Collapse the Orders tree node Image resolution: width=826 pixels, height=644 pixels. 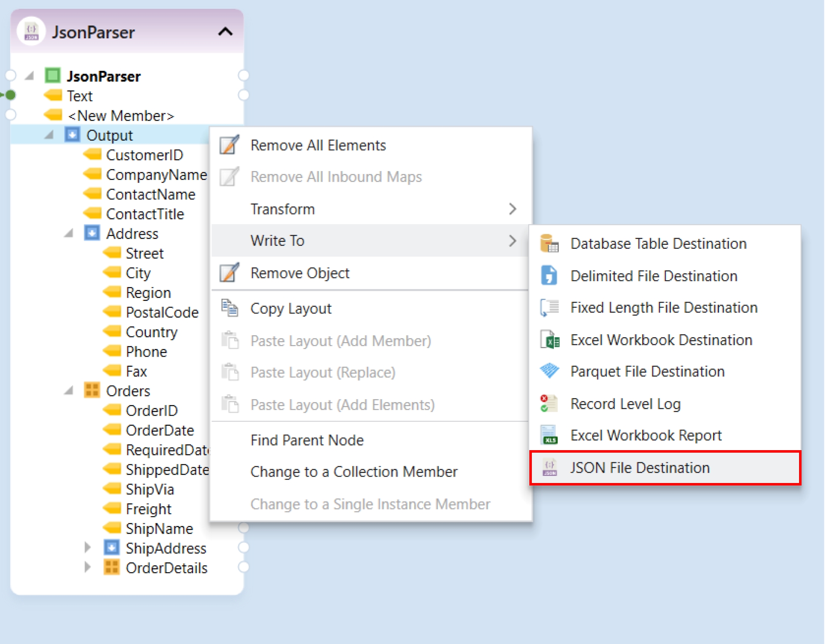(x=68, y=391)
